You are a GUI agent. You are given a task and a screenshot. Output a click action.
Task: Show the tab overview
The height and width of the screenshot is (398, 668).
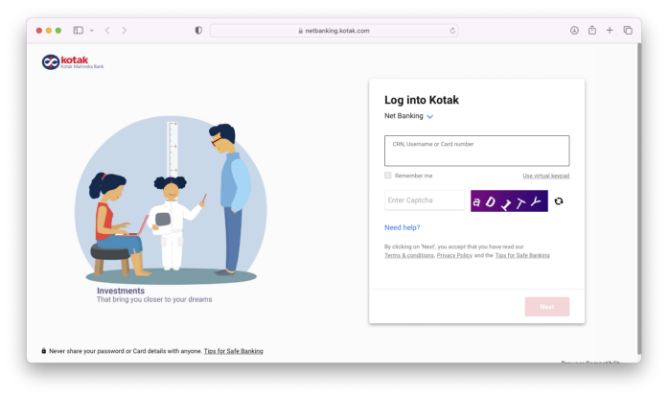(628, 30)
